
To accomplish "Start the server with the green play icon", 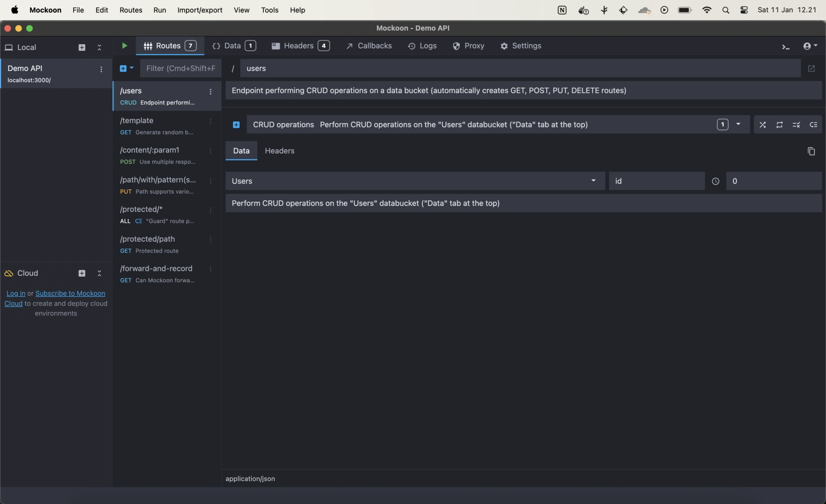I will click(x=124, y=46).
